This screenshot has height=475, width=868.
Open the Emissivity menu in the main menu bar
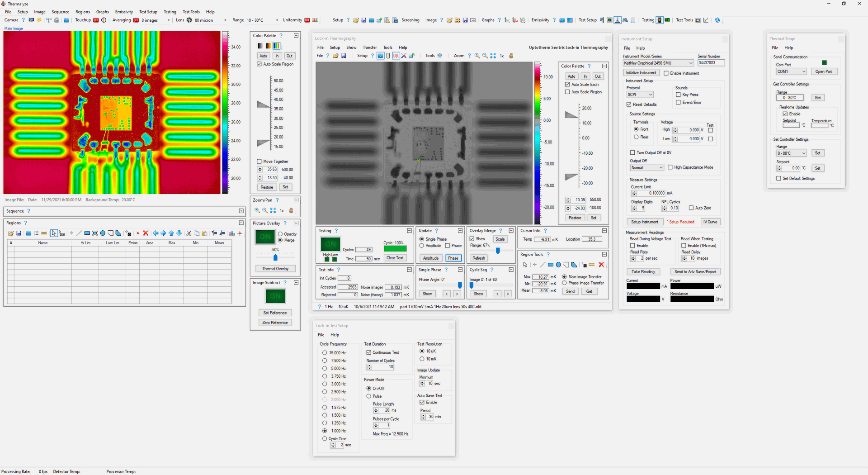point(124,12)
